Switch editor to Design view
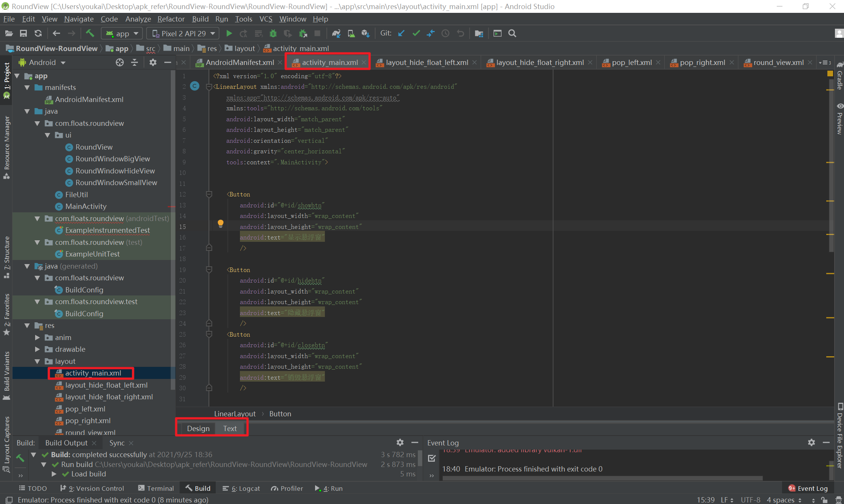This screenshot has height=504, width=844. pyautogui.click(x=198, y=428)
